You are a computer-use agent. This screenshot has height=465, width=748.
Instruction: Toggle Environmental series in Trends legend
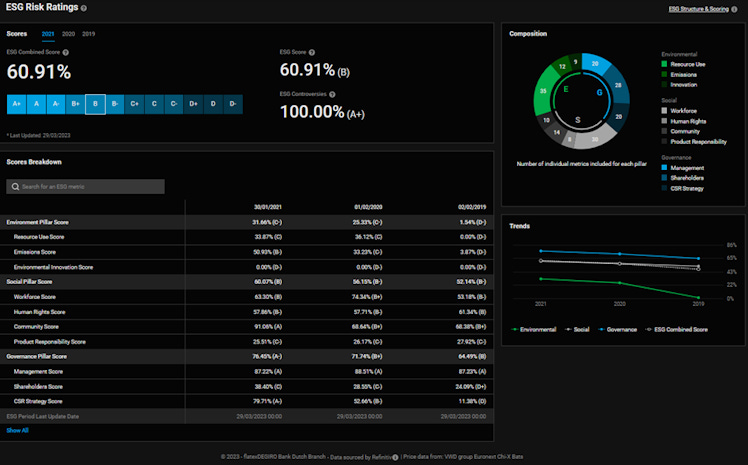point(533,330)
